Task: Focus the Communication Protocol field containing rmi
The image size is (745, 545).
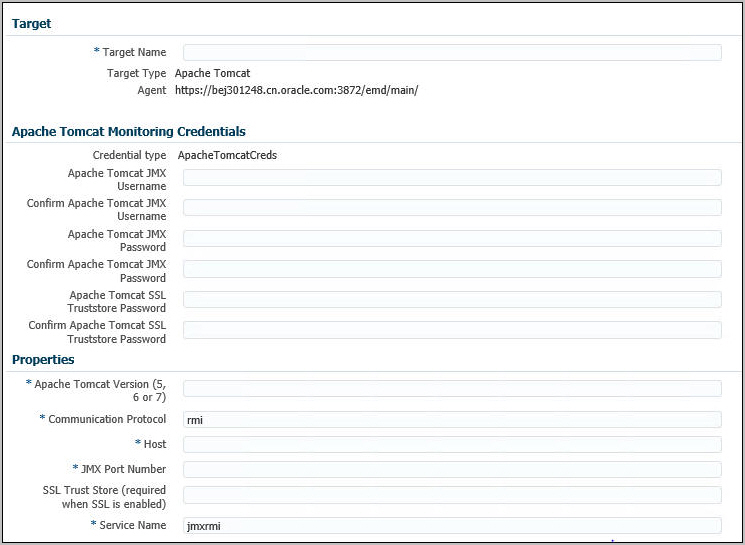Action: click(452, 420)
